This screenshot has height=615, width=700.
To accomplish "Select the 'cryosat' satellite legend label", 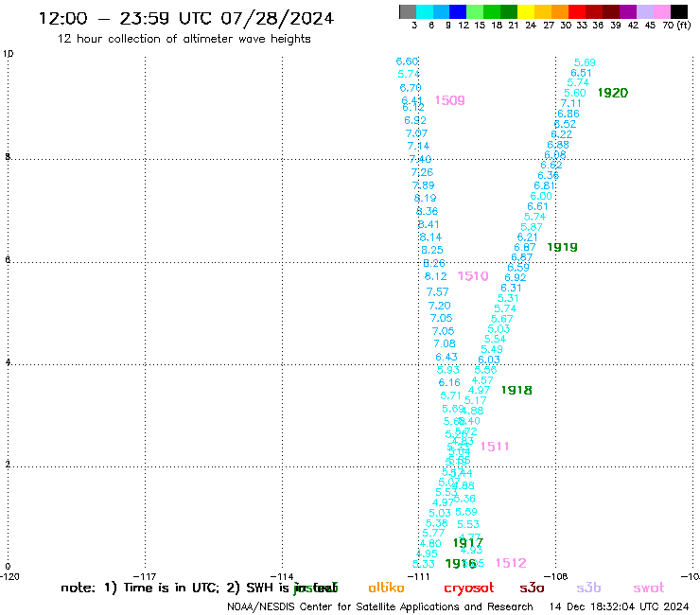I will click(x=469, y=589).
